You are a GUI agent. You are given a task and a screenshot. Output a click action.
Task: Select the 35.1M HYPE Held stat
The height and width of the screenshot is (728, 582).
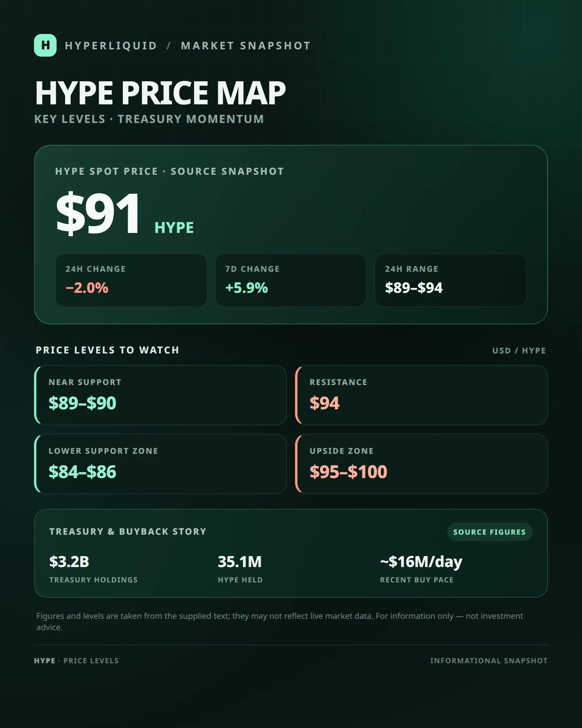coord(240,569)
